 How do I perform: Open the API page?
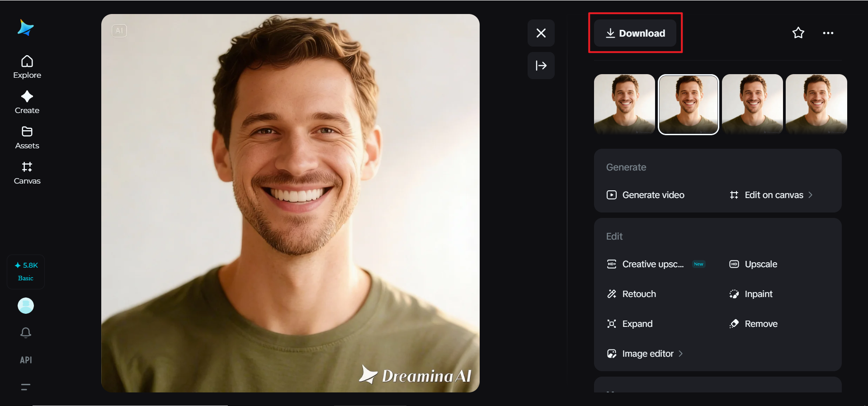26,360
